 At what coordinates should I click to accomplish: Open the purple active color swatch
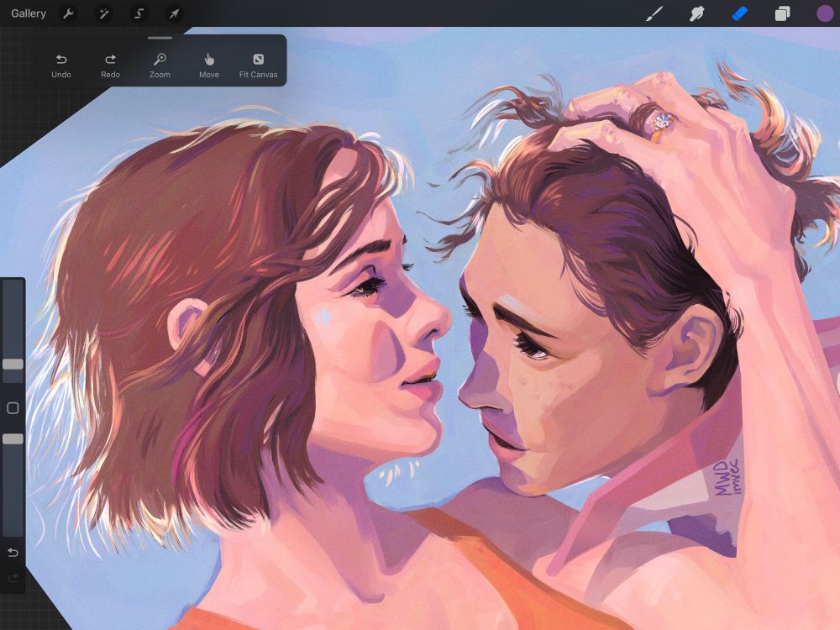click(825, 13)
